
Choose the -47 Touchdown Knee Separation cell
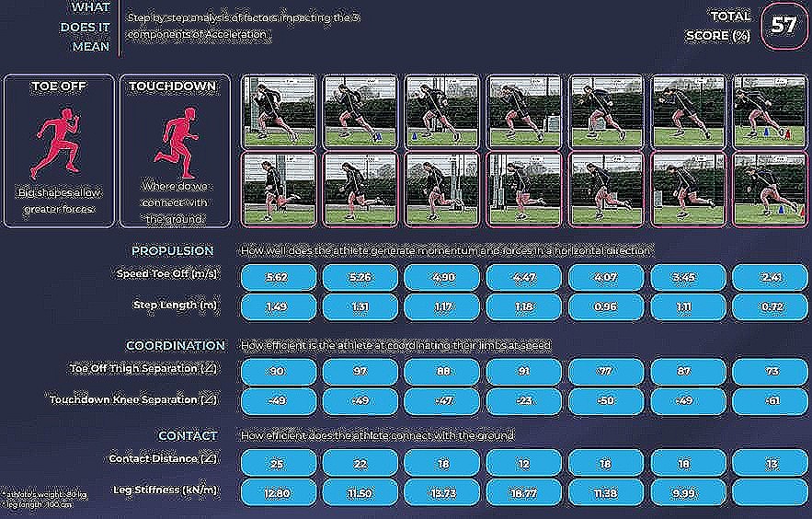click(441, 401)
